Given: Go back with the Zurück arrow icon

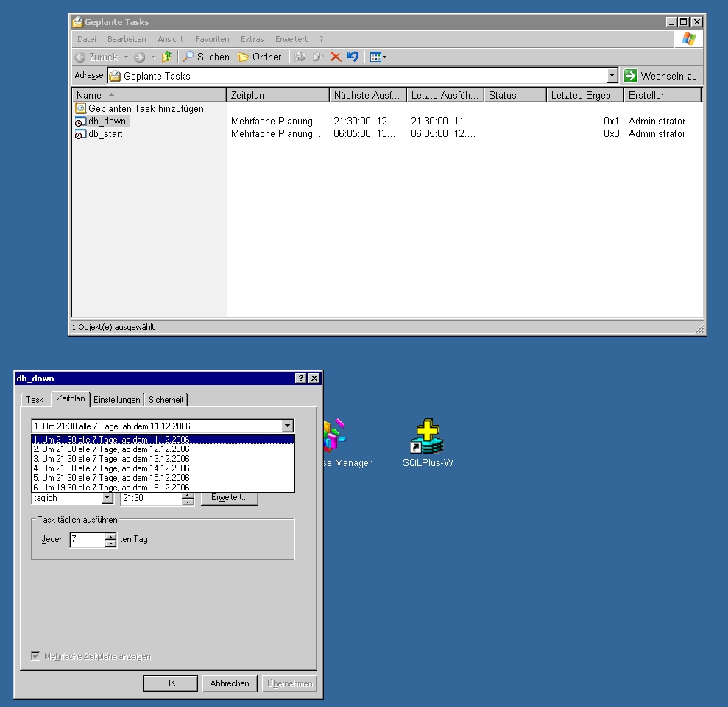Looking at the screenshot, I should tap(79, 57).
